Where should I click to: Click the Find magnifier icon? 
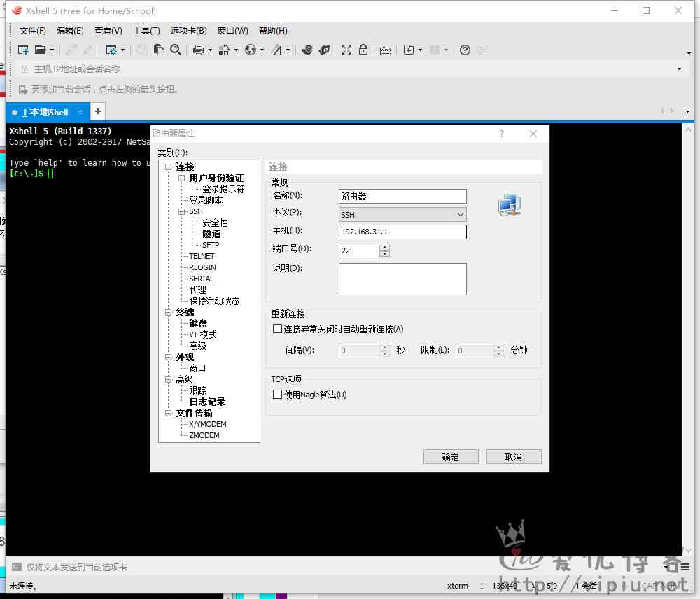(176, 50)
